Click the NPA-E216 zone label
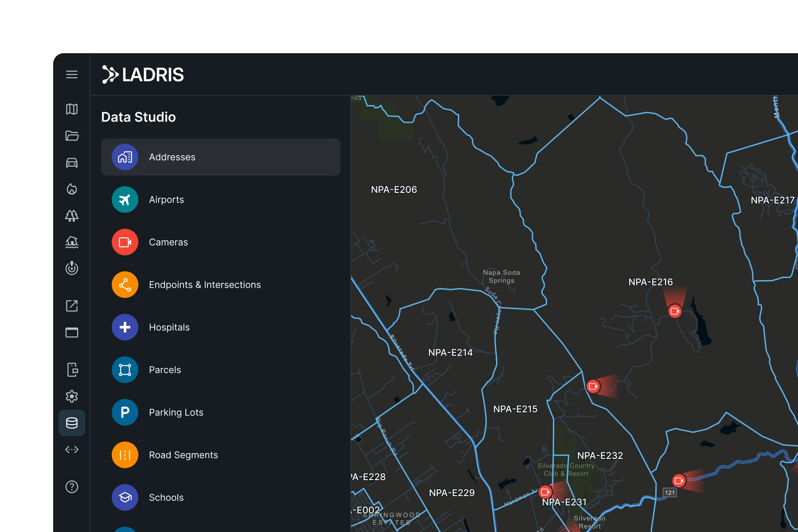 click(x=650, y=282)
